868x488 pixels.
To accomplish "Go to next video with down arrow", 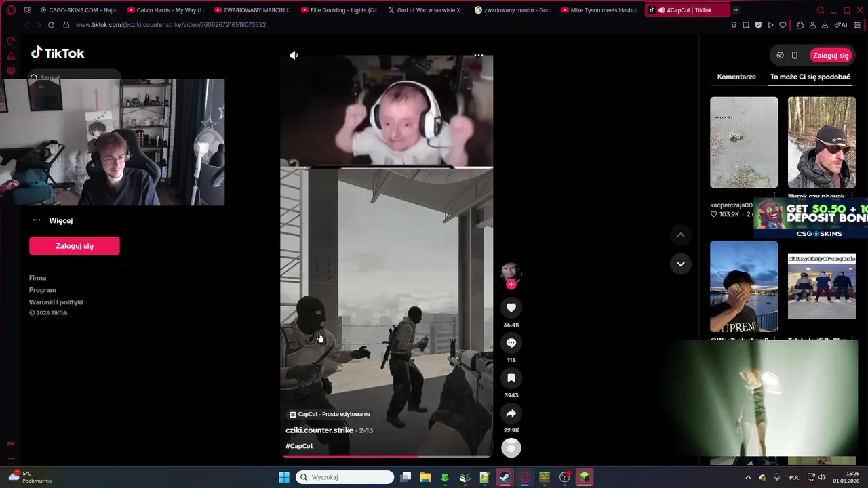I will [681, 264].
